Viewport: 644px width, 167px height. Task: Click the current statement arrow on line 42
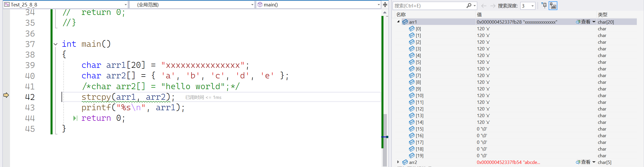pyautogui.click(x=6, y=95)
